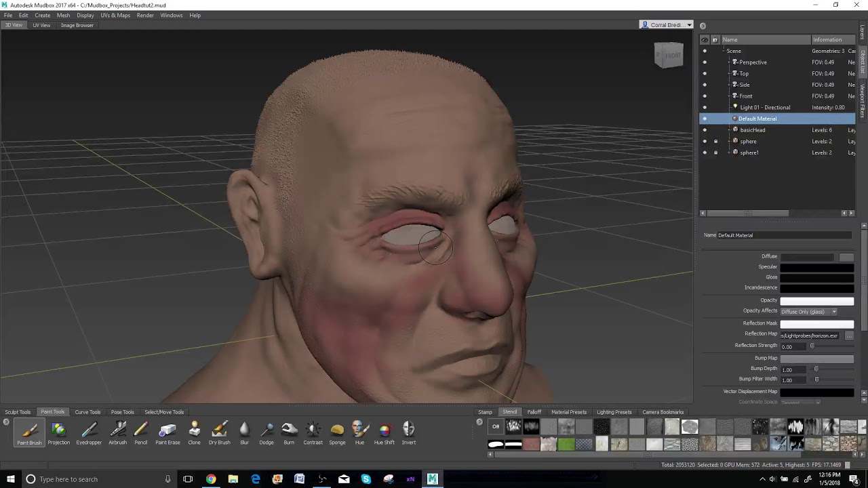Choose the Blur tool
Viewport: 868px width, 488px height.
pyautogui.click(x=244, y=433)
